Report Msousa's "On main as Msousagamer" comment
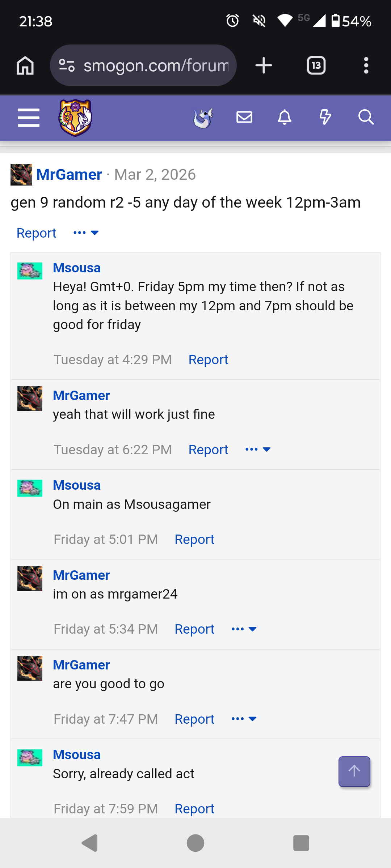 coord(194,539)
